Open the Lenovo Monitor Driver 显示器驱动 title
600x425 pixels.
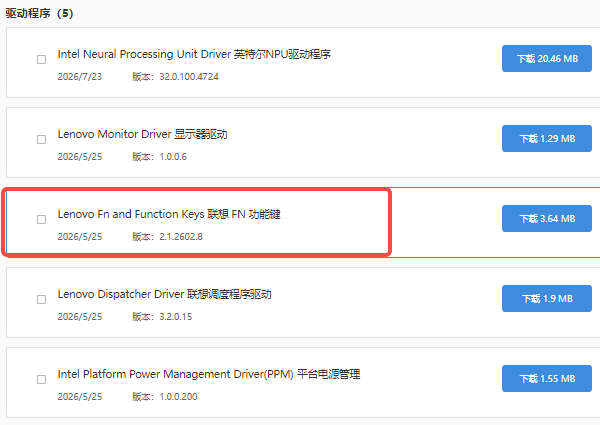point(142,134)
